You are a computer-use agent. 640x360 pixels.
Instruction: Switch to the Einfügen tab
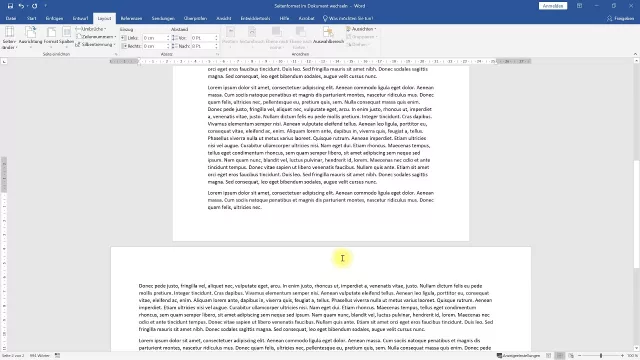click(54, 18)
